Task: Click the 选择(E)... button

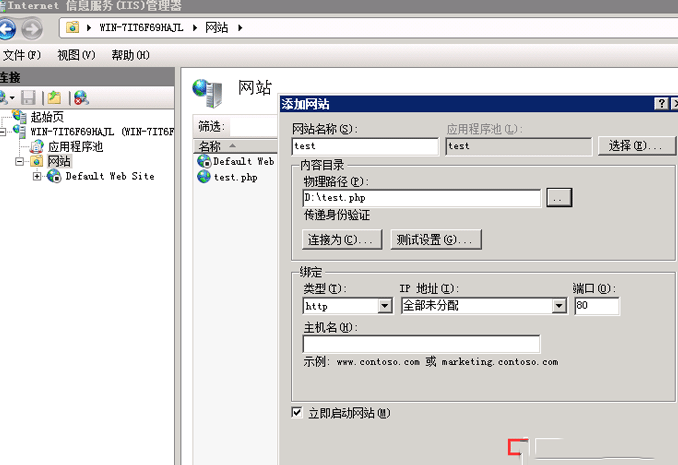Action: click(636, 146)
